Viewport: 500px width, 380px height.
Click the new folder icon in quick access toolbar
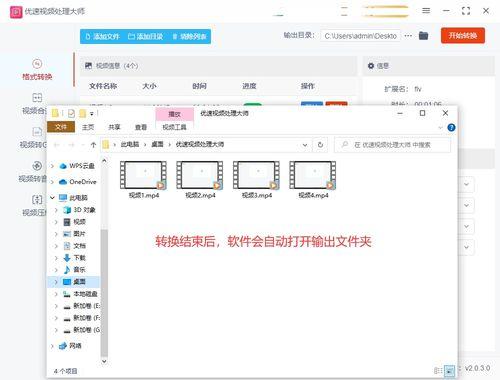pyautogui.click(x=82, y=114)
